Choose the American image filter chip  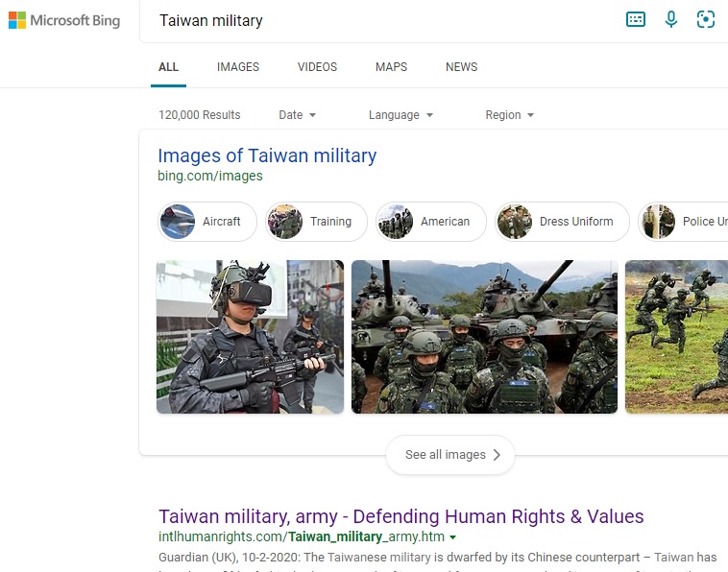(431, 222)
